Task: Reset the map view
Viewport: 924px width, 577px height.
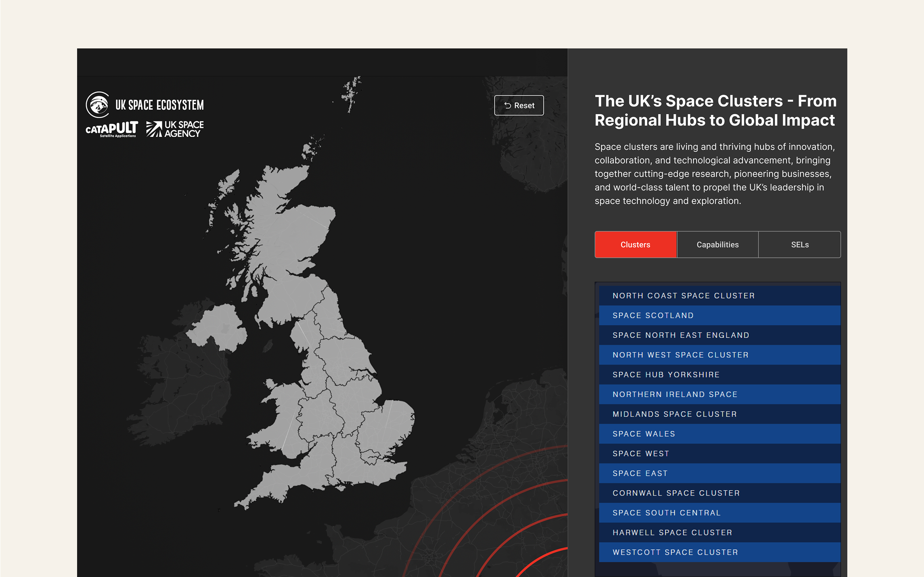Action: coord(519,105)
